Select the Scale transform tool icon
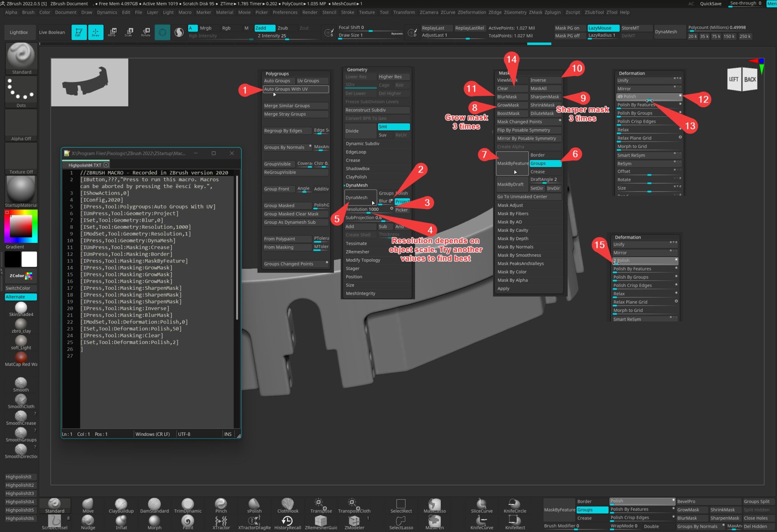Screen dimensions: 777x532 [x=129, y=32]
